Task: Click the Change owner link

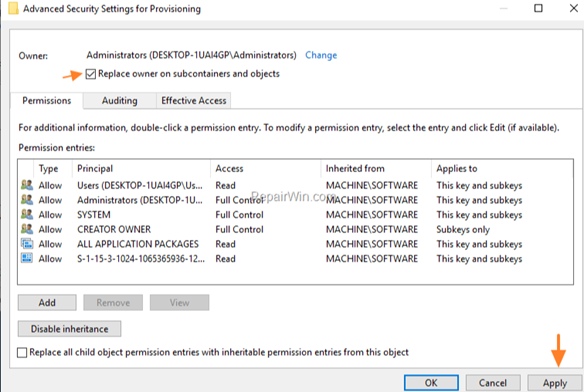Action: click(x=321, y=55)
